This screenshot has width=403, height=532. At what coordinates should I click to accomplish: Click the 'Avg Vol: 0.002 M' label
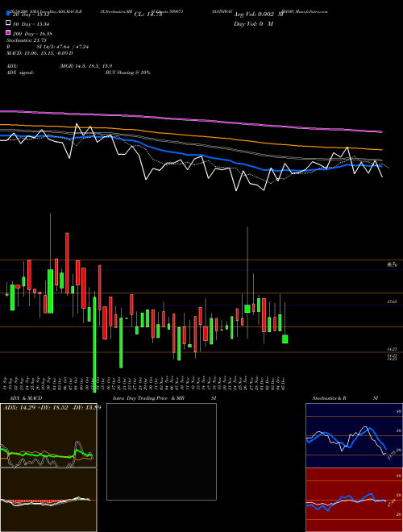coord(258,15)
